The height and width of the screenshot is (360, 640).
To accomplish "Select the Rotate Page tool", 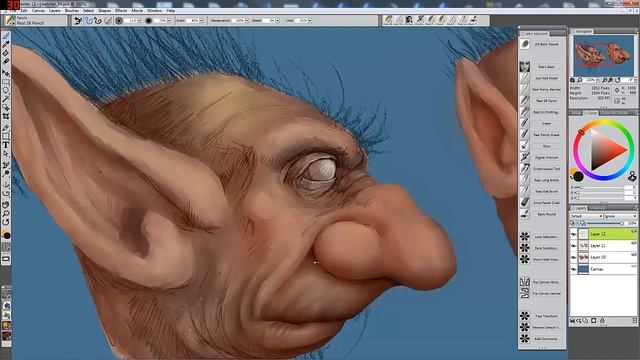I will (x=6, y=222).
